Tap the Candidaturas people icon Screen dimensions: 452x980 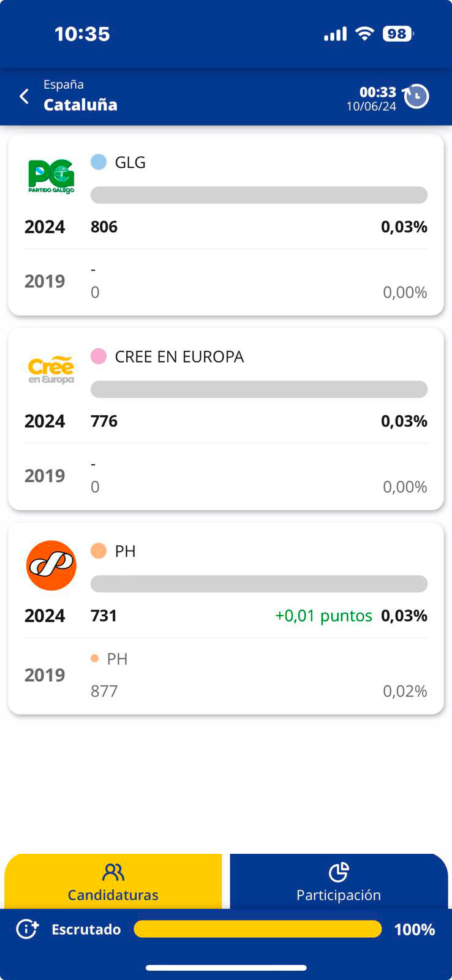113,872
